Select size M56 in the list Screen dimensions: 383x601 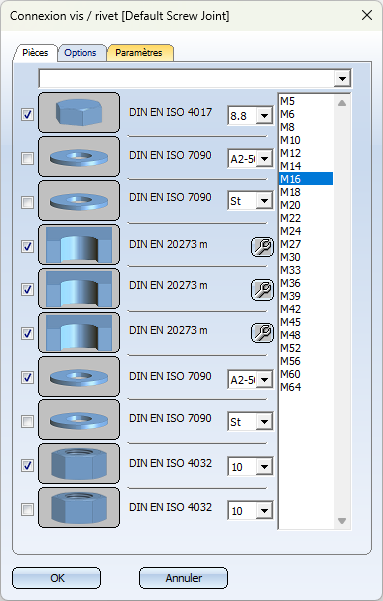tap(306, 361)
